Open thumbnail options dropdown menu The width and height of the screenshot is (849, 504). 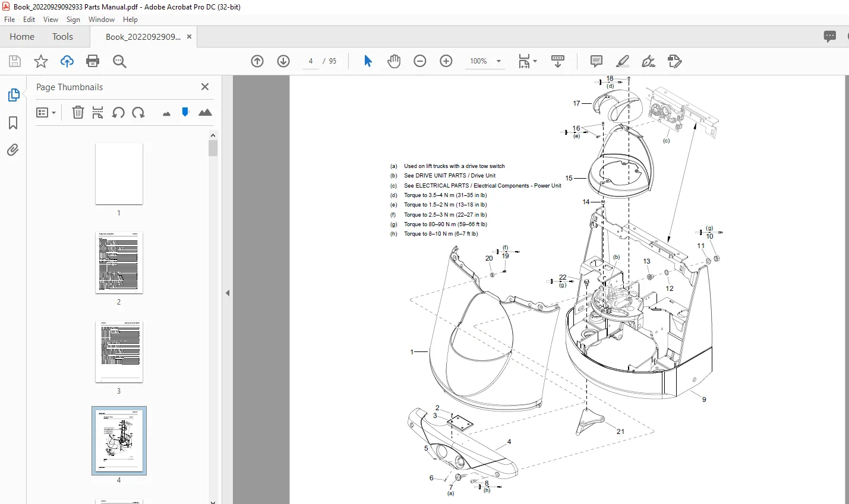(46, 112)
